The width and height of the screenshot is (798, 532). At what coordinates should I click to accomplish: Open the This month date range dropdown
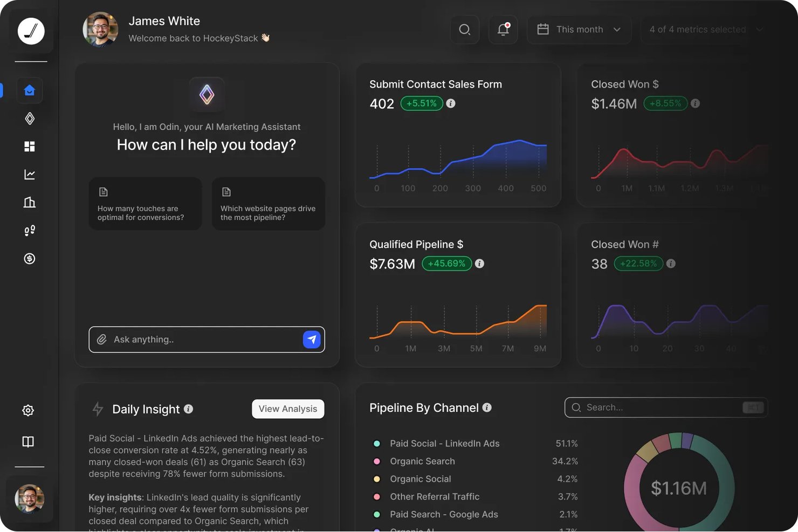tap(579, 30)
